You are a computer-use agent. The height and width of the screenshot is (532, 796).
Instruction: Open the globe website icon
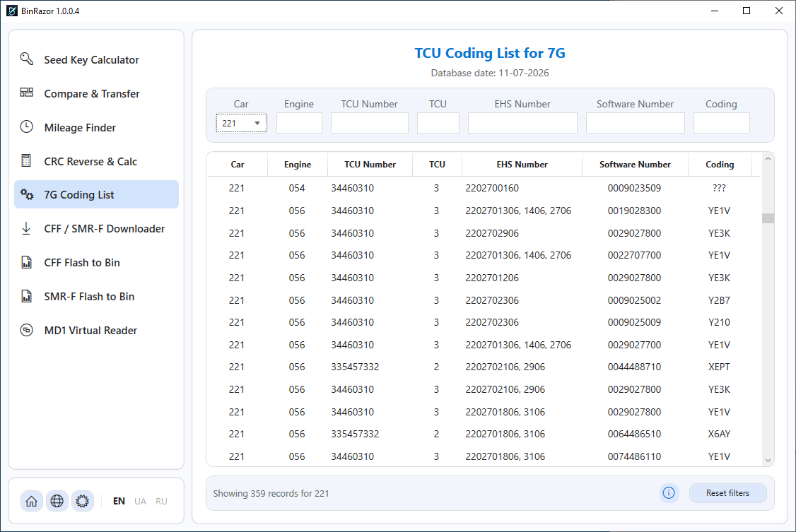[57, 501]
